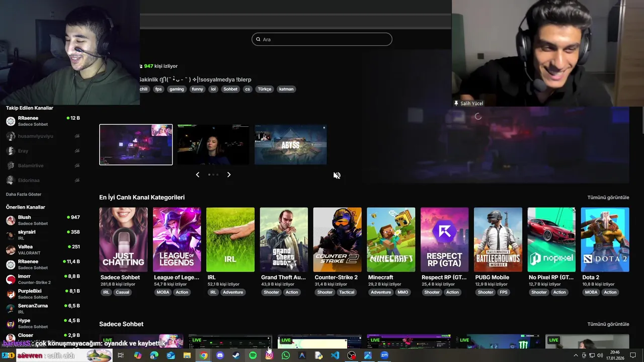Click the Adventure tag under IRL category
The width and height of the screenshot is (644, 362).
point(233,292)
